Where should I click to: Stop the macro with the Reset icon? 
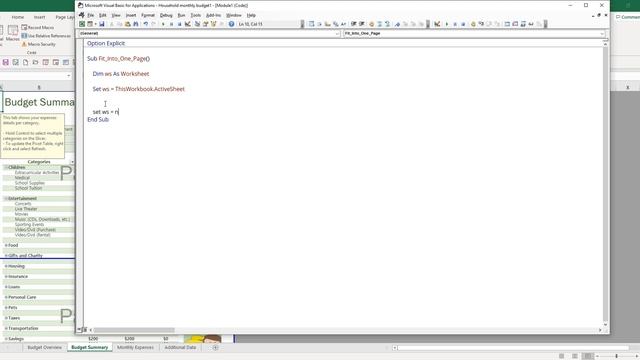179,24
